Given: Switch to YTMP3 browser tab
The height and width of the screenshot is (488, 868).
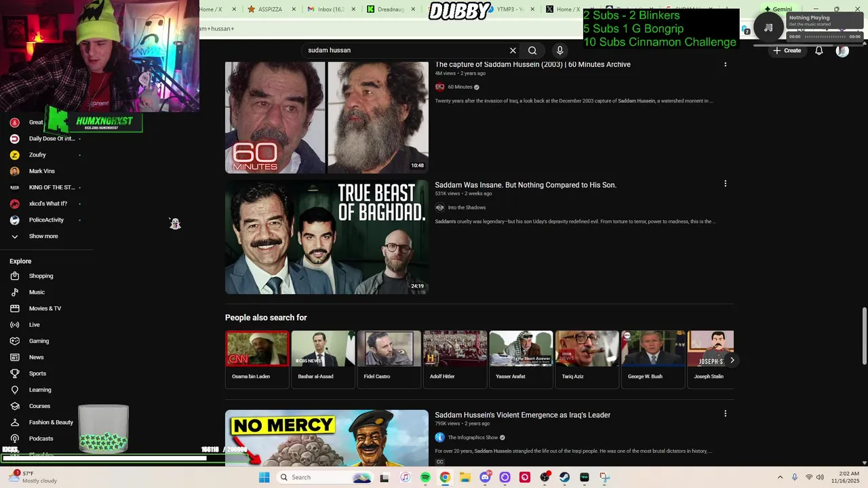Looking at the screenshot, I should pos(510,9).
